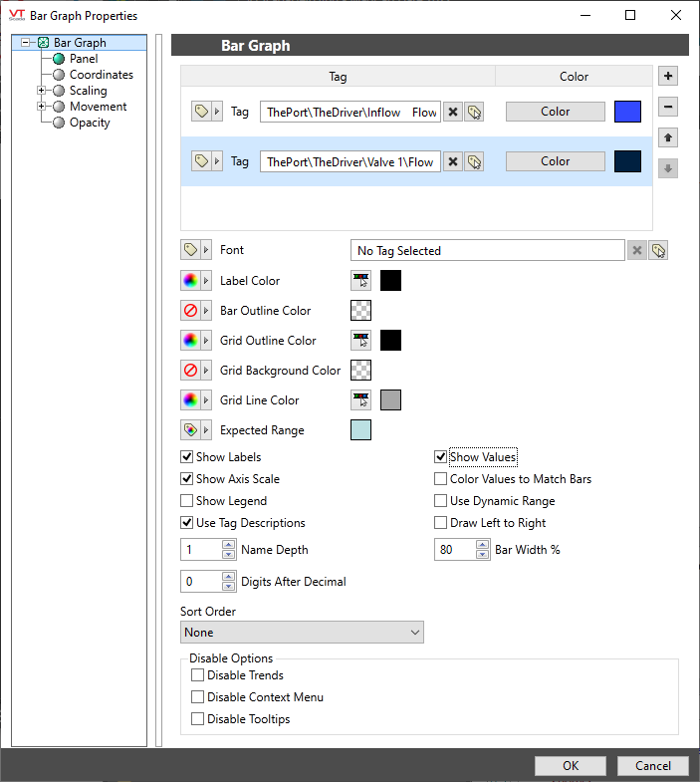Click the add row plus icon
The width and height of the screenshot is (700, 782).
669,77
